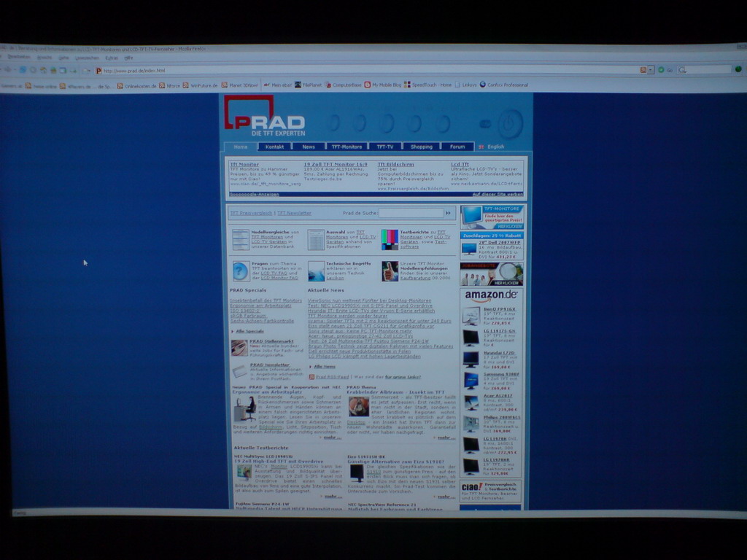The image size is (747, 560).
Task: Click the PRAD logo in the header
Action: point(264,117)
